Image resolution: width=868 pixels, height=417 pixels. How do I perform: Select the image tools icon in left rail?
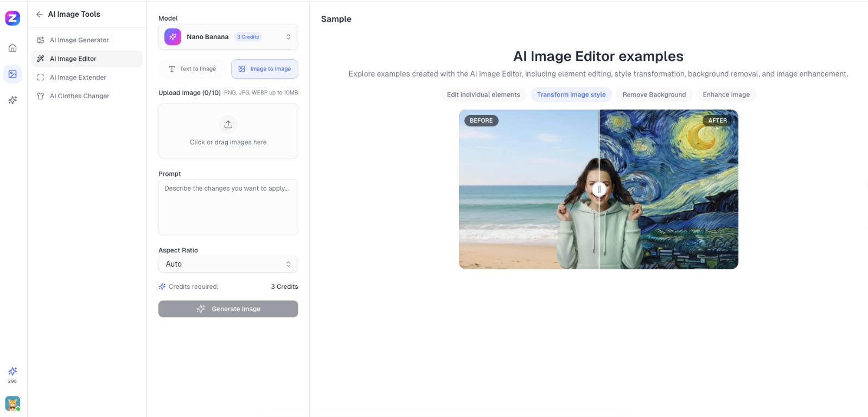coord(12,74)
